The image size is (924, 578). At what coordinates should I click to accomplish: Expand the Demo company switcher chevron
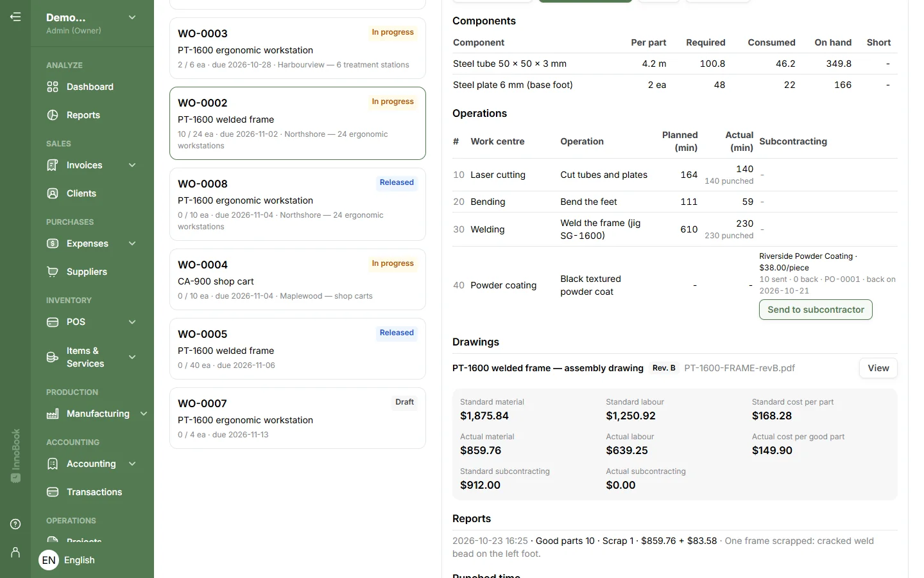pyautogui.click(x=132, y=17)
